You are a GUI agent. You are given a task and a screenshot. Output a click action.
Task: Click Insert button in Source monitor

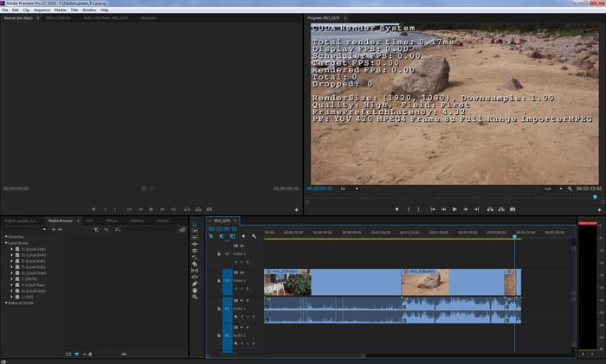click(187, 209)
